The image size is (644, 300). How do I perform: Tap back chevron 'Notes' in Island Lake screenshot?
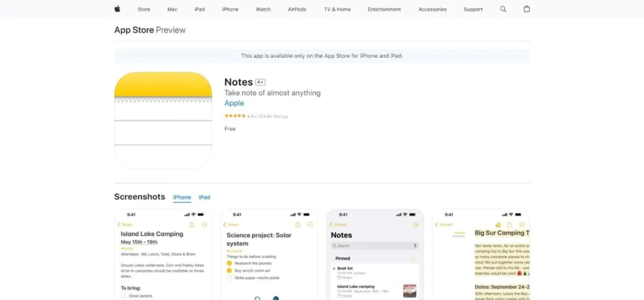[125, 225]
